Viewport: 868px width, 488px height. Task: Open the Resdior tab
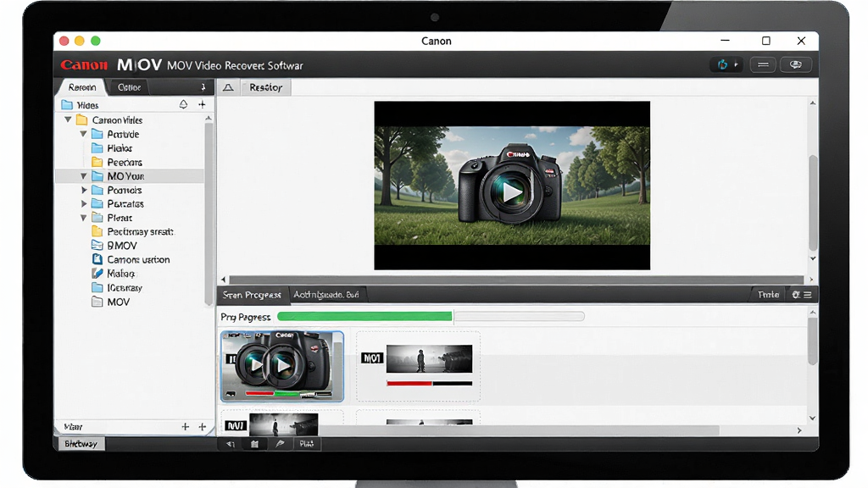pyautogui.click(x=265, y=87)
